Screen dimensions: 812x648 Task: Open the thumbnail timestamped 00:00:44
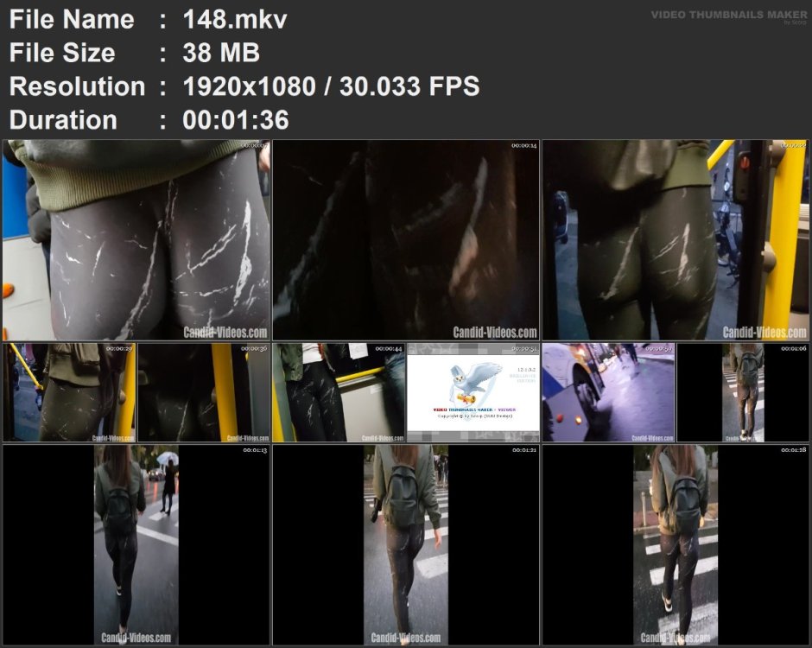coord(339,392)
